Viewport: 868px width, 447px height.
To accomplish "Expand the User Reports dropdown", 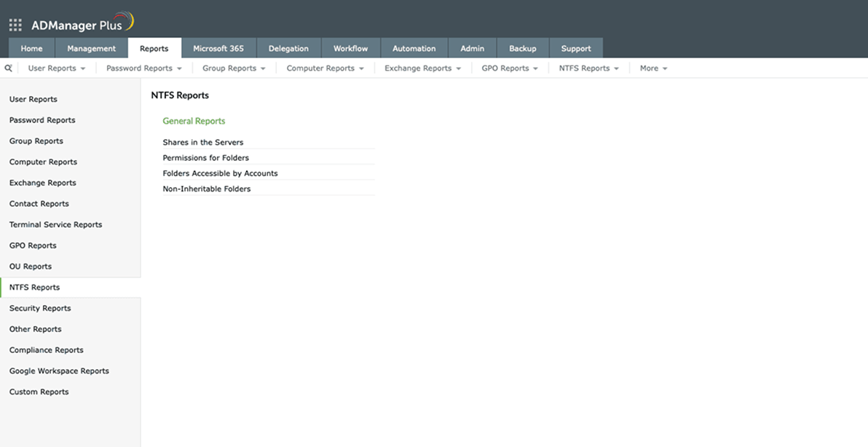I will (x=57, y=68).
